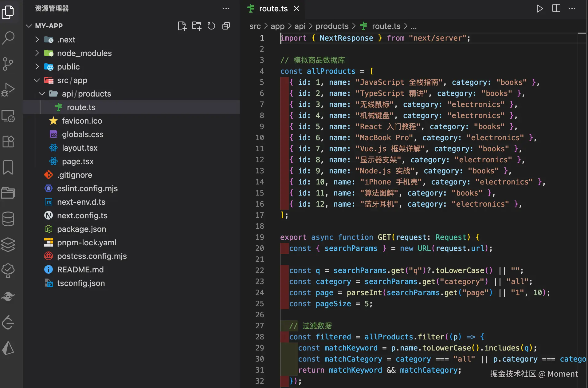This screenshot has height=388, width=588.
Task: Collapse all folders in explorer
Action: [226, 26]
